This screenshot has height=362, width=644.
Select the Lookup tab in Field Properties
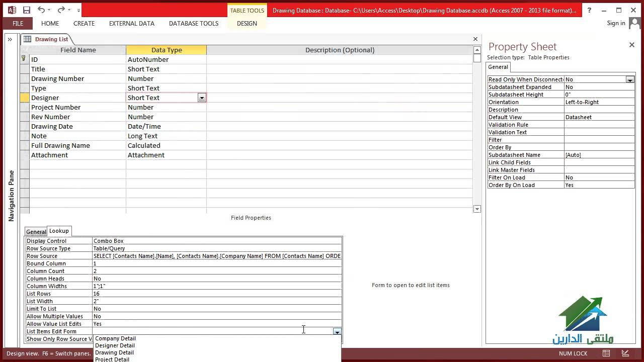59,231
